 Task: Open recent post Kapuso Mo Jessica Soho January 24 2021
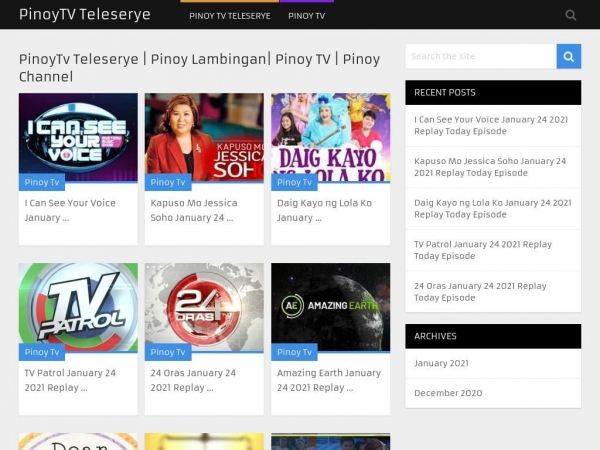click(x=490, y=167)
